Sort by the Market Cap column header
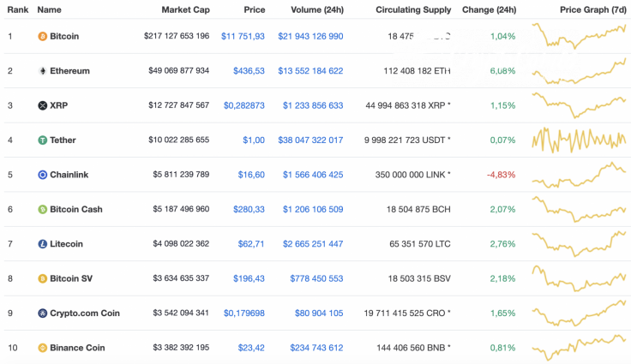Viewport: 631px width, 364px height. [x=185, y=9]
